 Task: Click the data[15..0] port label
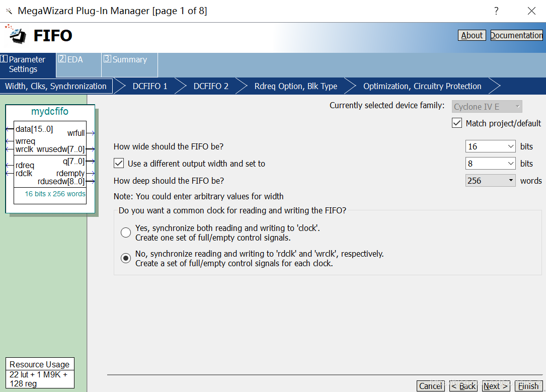(34, 129)
